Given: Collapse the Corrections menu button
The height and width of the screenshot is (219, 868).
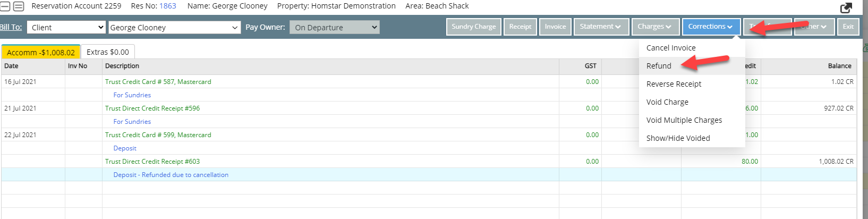Looking at the screenshot, I should pyautogui.click(x=710, y=27).
